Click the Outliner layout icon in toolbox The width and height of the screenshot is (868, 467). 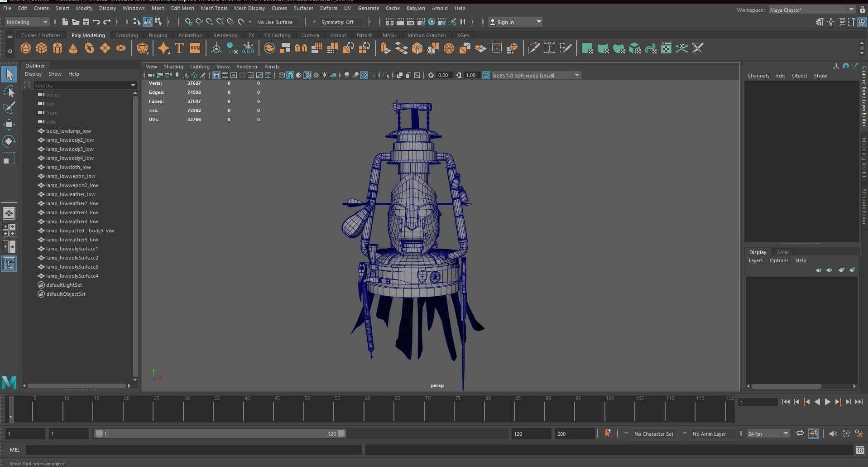pos(9,264)
